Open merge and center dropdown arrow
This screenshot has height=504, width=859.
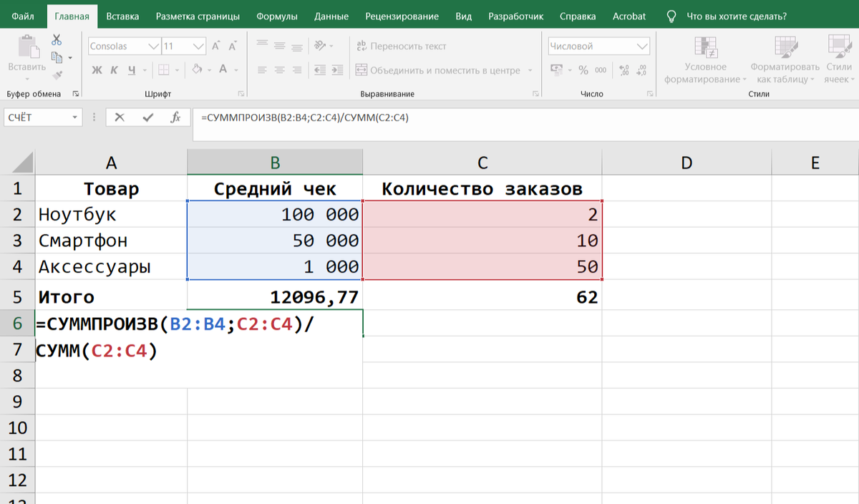pyautogui.click(x=530, y=70)
